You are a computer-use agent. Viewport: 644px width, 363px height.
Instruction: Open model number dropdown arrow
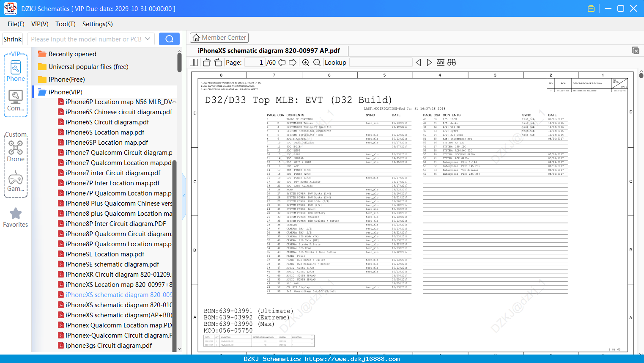coord(148,39)
